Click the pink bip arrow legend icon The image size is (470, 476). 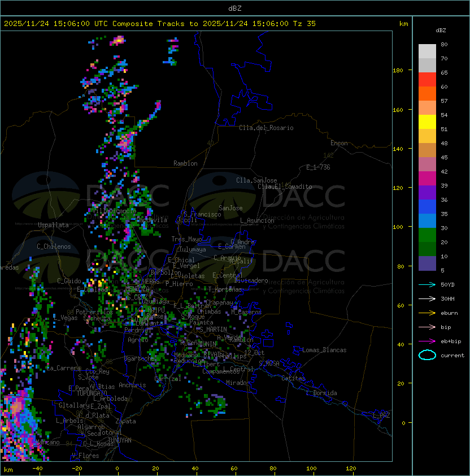click(x=427, y=327)
